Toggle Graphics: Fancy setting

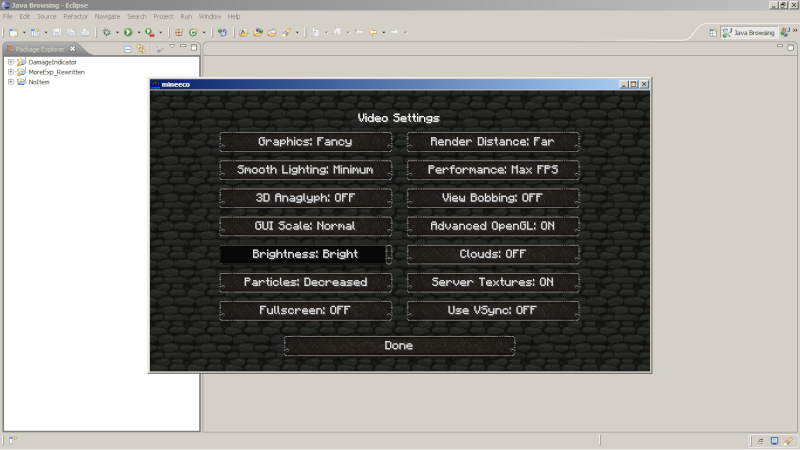click(306, 142)
